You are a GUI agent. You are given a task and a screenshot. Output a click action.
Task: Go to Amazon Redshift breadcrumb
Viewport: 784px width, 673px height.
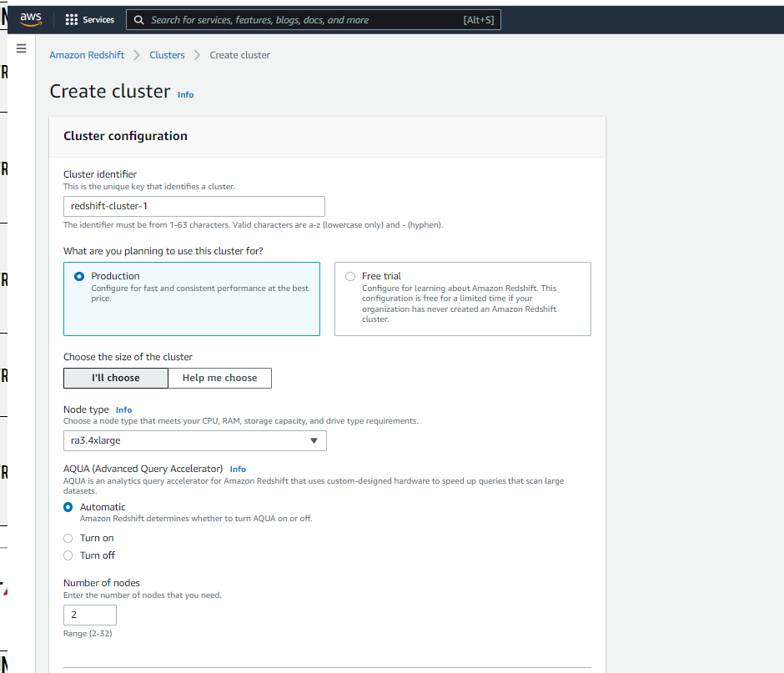coord(87,55)
